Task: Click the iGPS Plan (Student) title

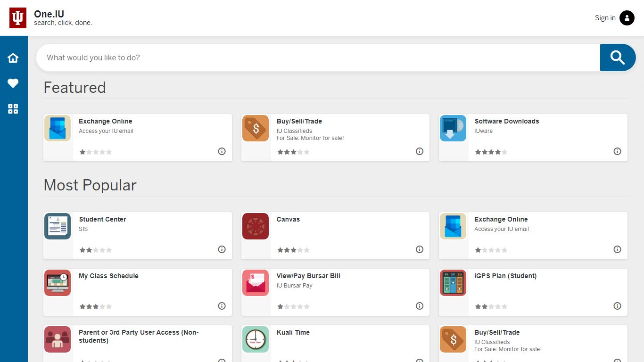Action: tap(505, 276)
